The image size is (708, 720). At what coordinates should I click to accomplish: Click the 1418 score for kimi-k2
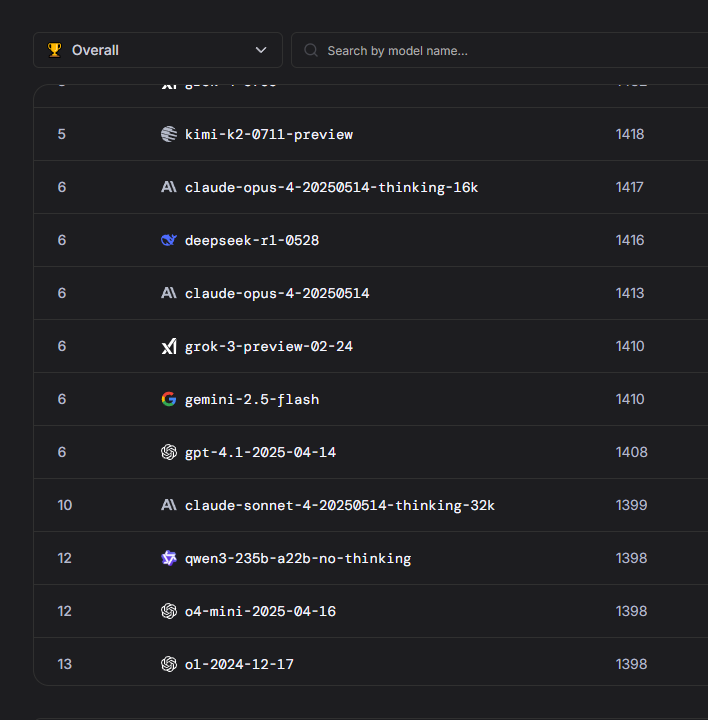tap(630, 134)
